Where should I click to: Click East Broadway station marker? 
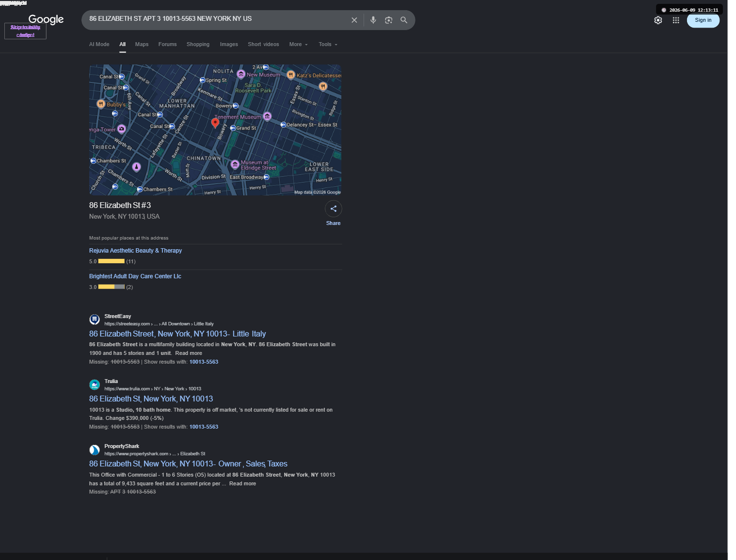point(266,177)
